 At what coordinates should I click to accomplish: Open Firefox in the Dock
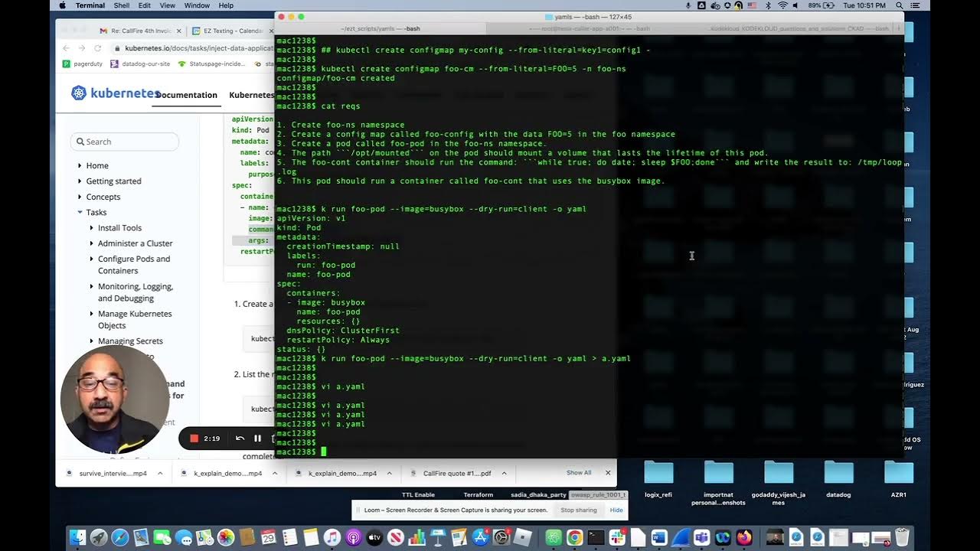tap(744, 538)
